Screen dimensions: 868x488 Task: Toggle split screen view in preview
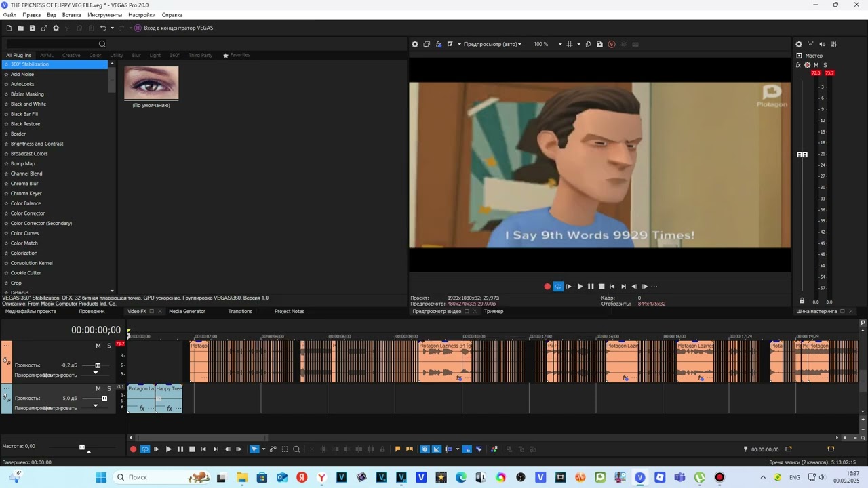point(450,44)
